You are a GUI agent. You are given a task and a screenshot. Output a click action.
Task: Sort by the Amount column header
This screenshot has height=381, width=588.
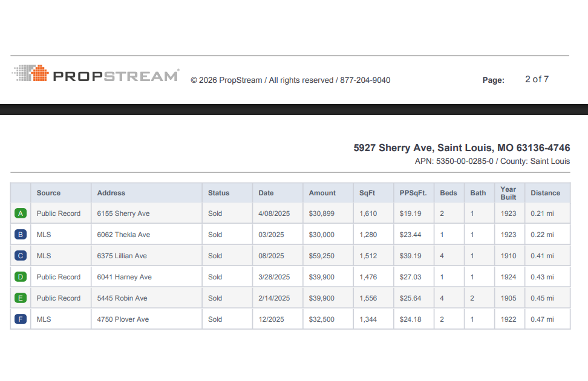coord(322,193)
